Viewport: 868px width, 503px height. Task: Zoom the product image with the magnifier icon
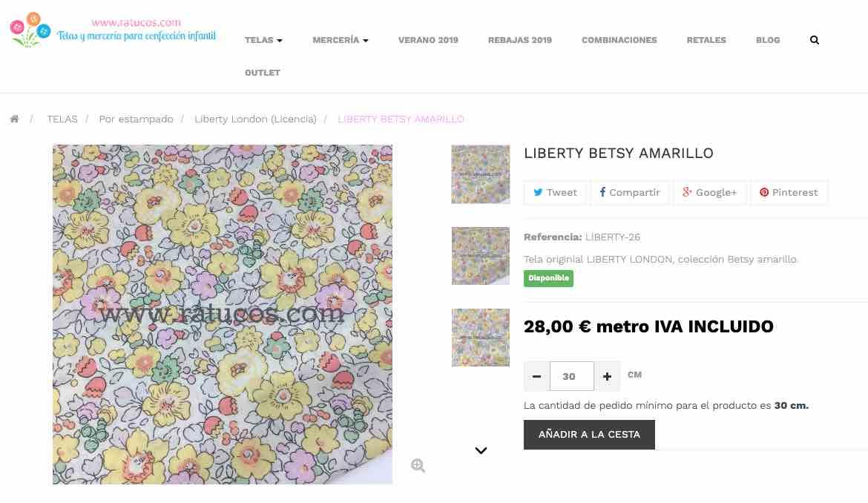(x=418, y=465)
